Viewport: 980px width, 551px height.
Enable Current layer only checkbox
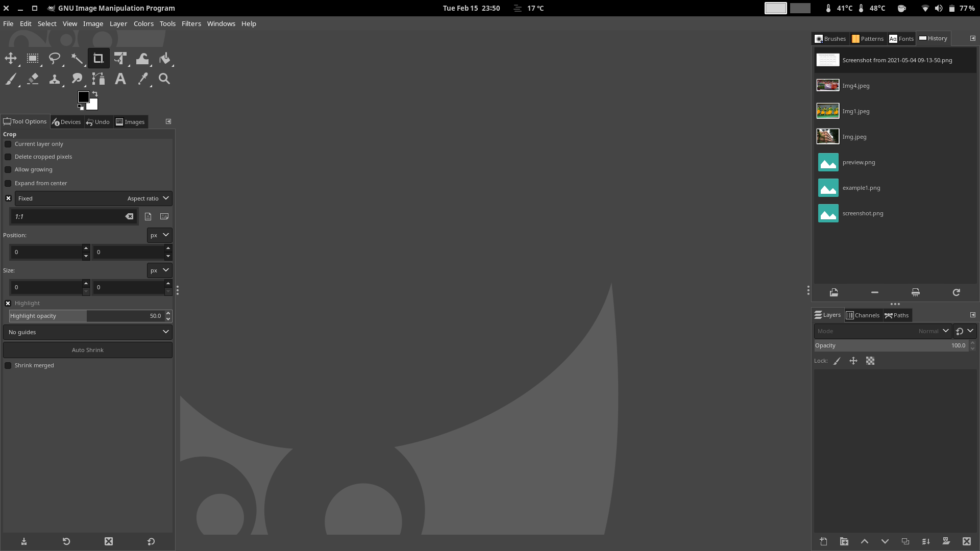point(8,144)
